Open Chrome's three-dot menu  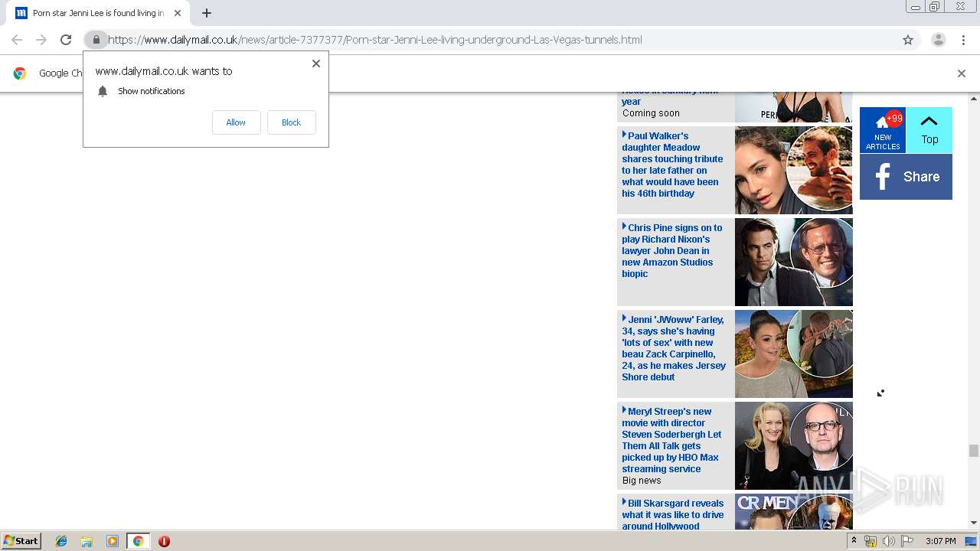coord(963,40)
